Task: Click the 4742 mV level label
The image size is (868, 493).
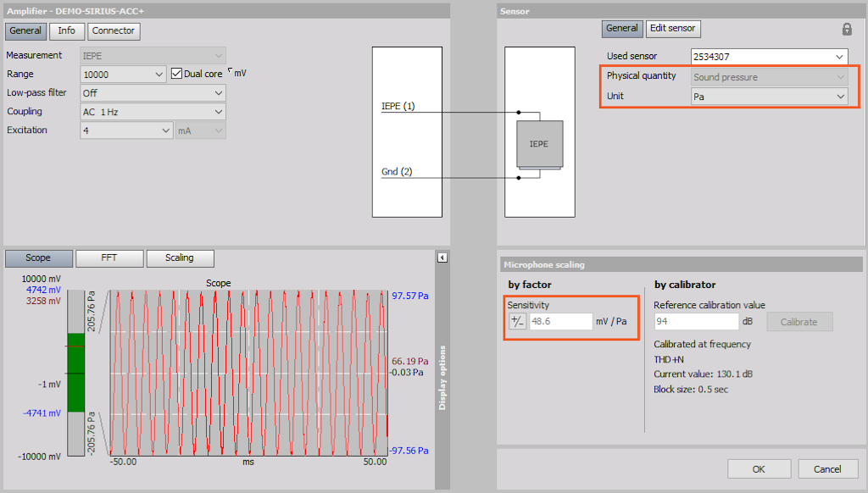Action: [43, 290]
